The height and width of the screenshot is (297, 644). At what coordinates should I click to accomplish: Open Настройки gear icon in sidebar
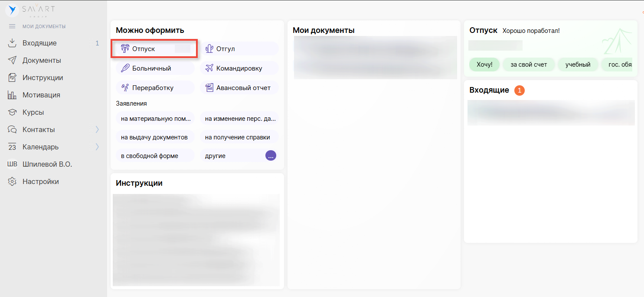tap(12, 182)
